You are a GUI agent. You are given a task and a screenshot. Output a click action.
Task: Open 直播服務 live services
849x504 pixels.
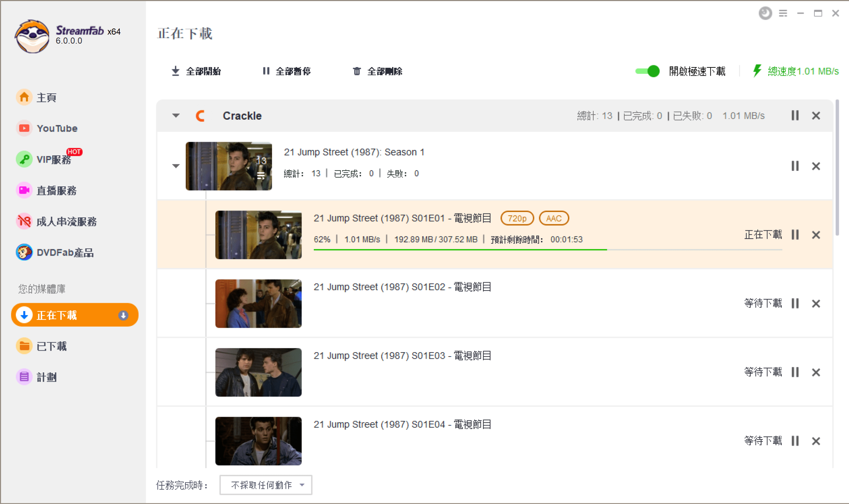pyautogui.click(x=46, y=190)
